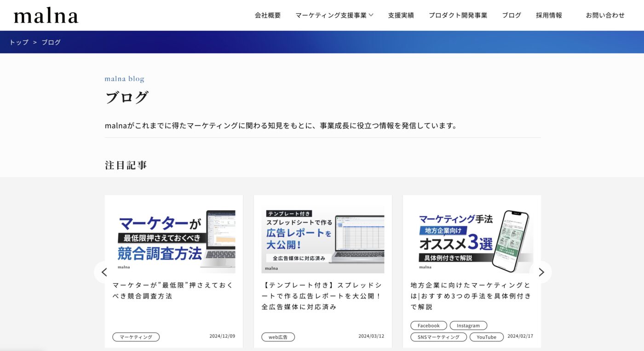
Task: Open regional marketing methods thumbnail
Action: tap(472, 238)
